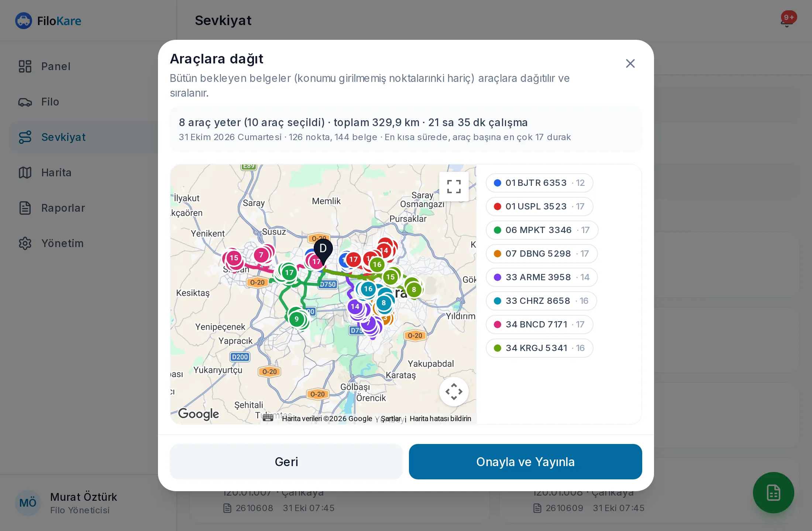Select vehicle chip 01 USPL 3523

(539, 206)
